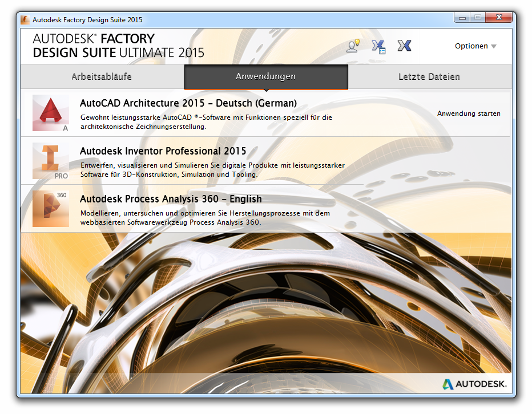Open the Optionen dropdown menu
This screenshot has height=414, width=532.
[475, 46]
